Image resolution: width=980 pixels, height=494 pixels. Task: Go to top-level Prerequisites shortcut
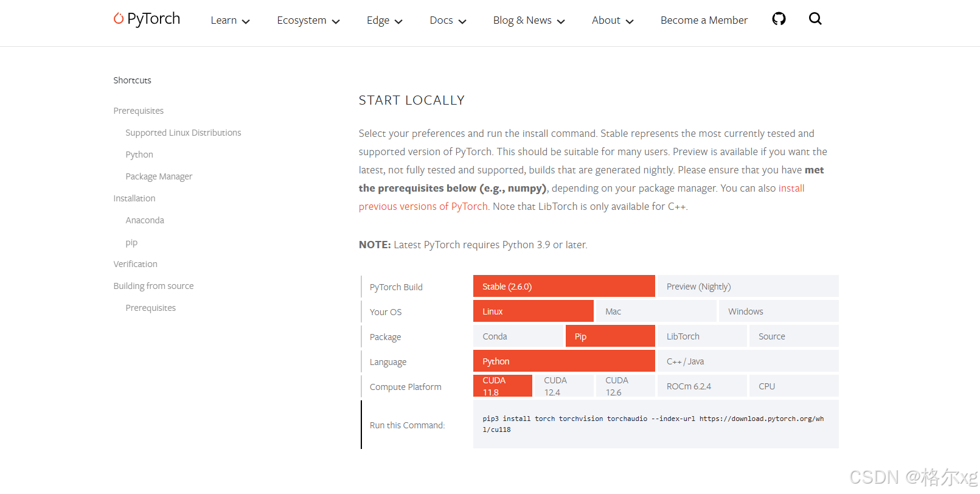[x=138, y=111]
